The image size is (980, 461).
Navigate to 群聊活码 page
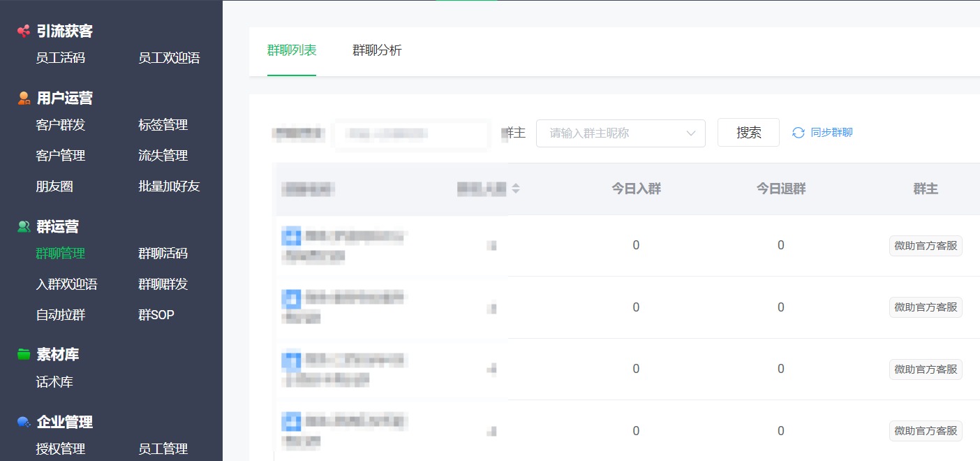[x=163, y=254]
